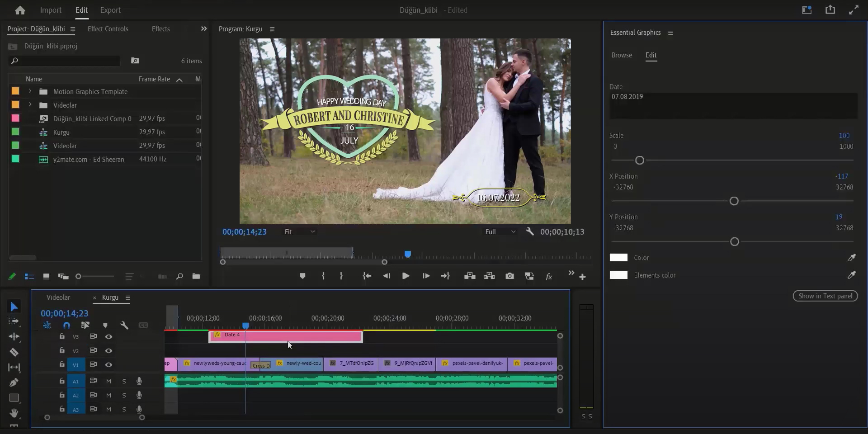Export frame with camera icon
Screen dimensions: 868x434
click(509, 276)
